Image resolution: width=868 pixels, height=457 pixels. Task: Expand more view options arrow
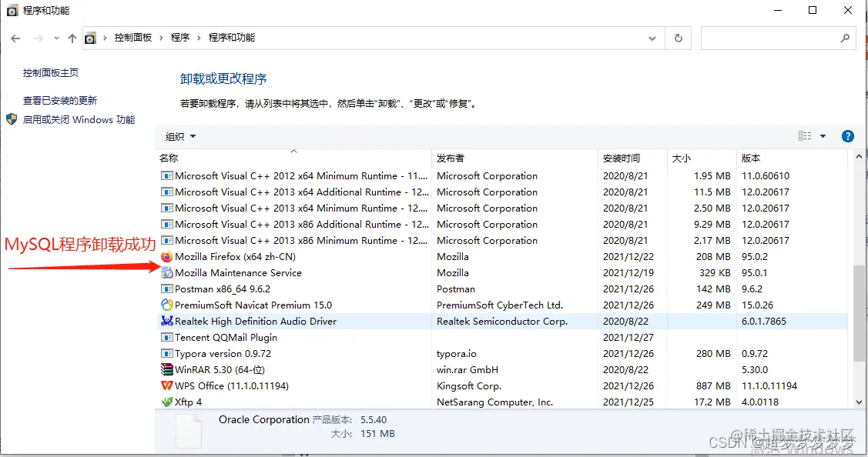(823, 136)
